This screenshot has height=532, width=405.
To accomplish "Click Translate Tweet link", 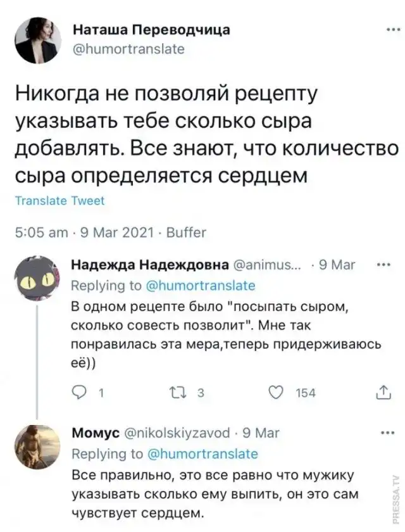I will tap(59, 200).
